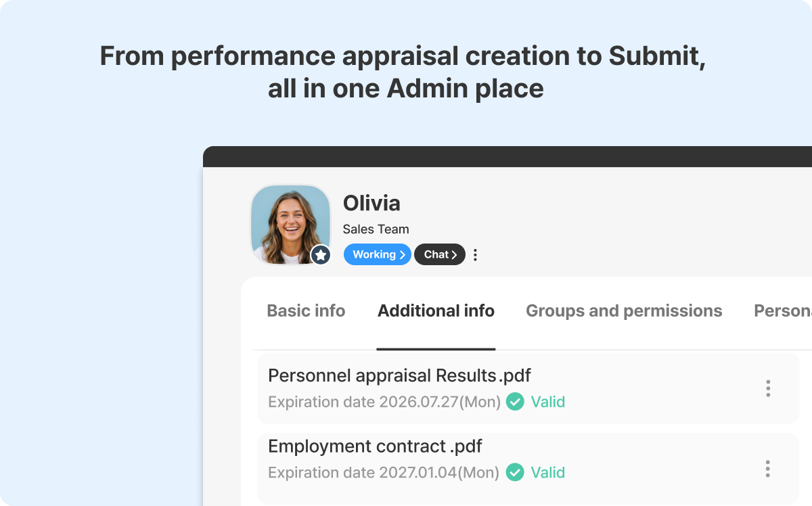Click the green Valid checkmark for employment contract

coord(515,472)
